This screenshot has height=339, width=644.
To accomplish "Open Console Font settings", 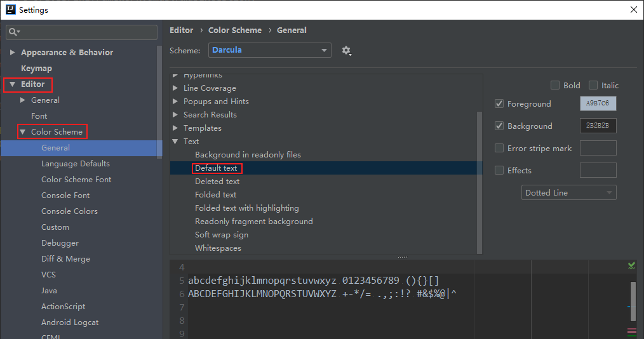I will point(65,196).
